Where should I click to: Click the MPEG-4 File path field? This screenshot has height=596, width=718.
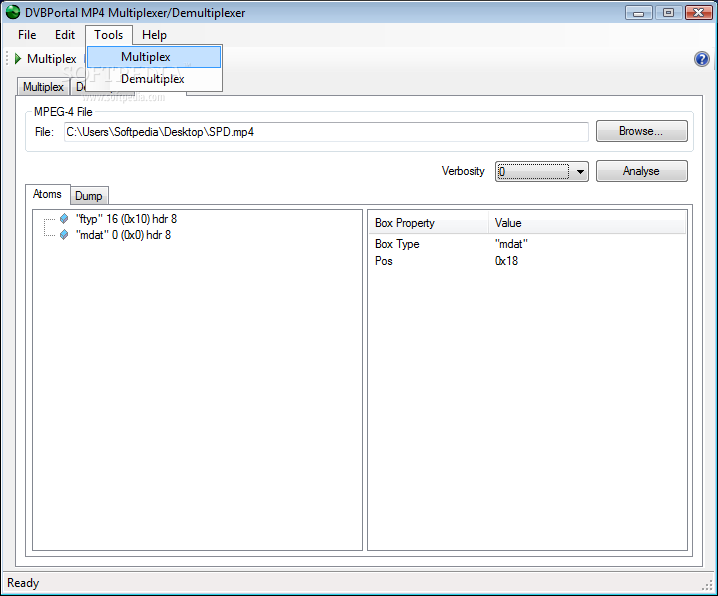(326, 132)
